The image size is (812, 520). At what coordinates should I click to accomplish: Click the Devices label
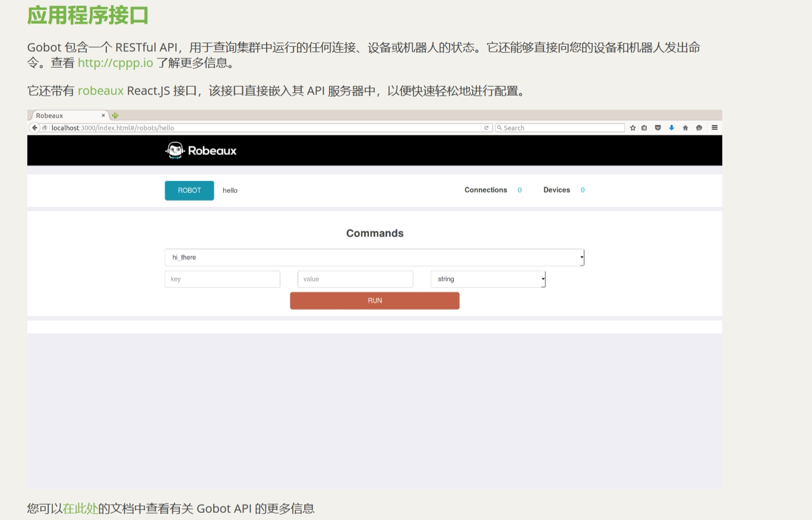(x=557, y=190)
